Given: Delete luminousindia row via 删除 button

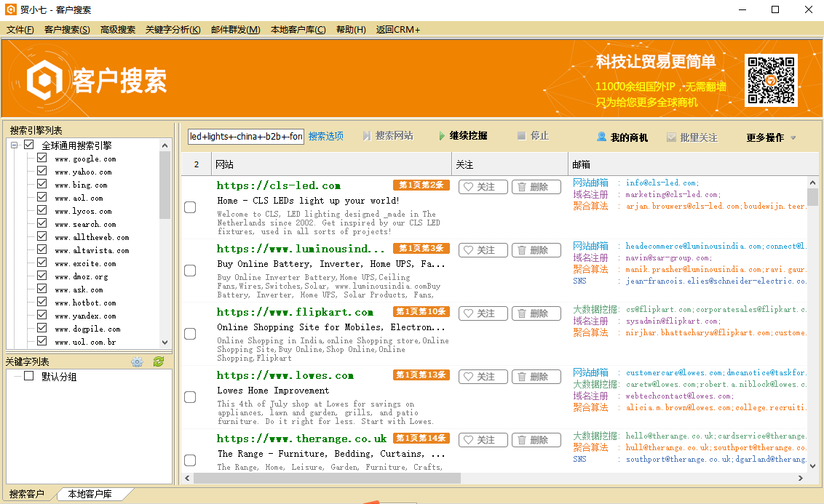Looking at the screenshot, I should [536, 250].
